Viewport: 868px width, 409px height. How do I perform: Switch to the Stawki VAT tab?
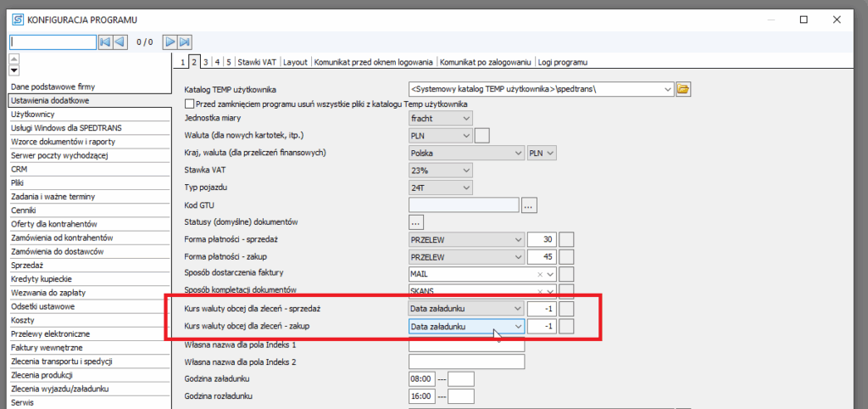[x=258, y=62]
